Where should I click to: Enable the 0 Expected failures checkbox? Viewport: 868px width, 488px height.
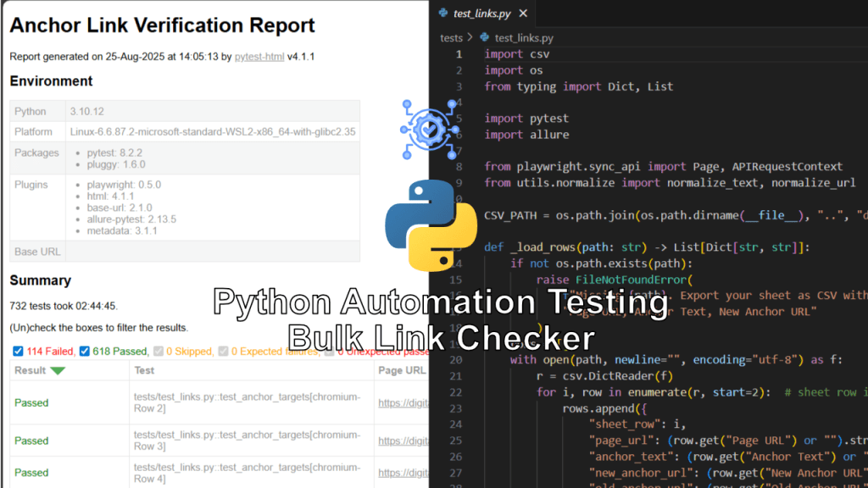[x=220, y=350]
